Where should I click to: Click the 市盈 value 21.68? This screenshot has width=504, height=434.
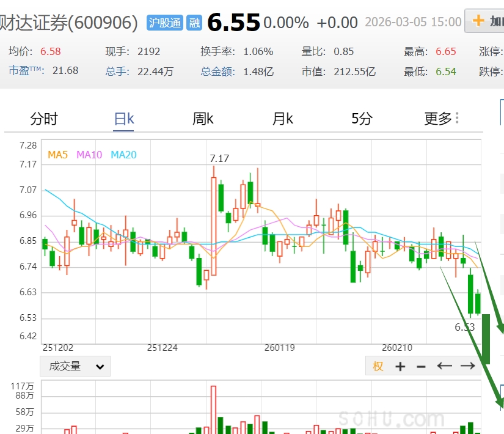pyautogui.click(x=65, y=70)
